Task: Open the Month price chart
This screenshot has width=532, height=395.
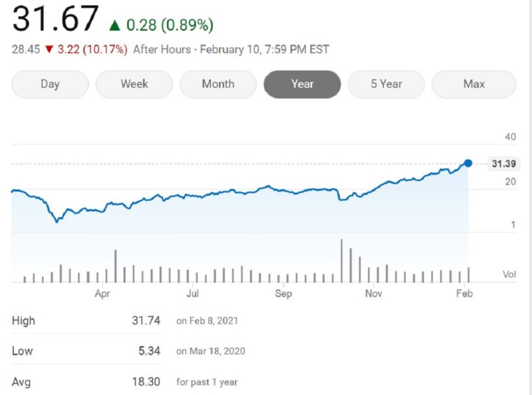Action: pos(218,84)
